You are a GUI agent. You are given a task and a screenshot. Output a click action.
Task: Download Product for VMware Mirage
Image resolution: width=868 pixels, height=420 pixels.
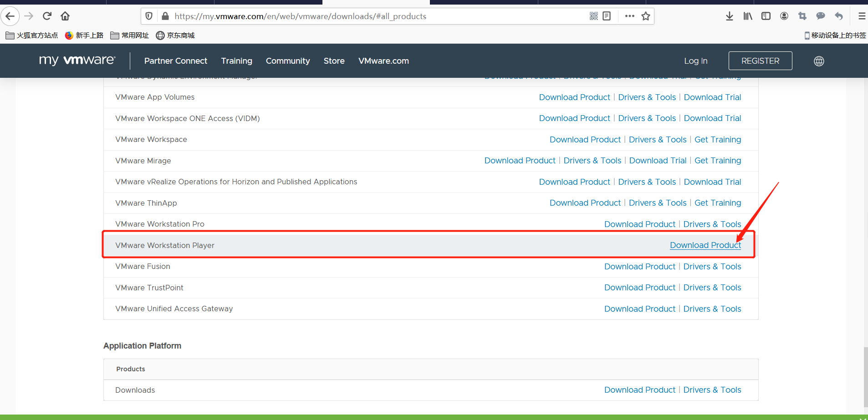coord(520,161)
